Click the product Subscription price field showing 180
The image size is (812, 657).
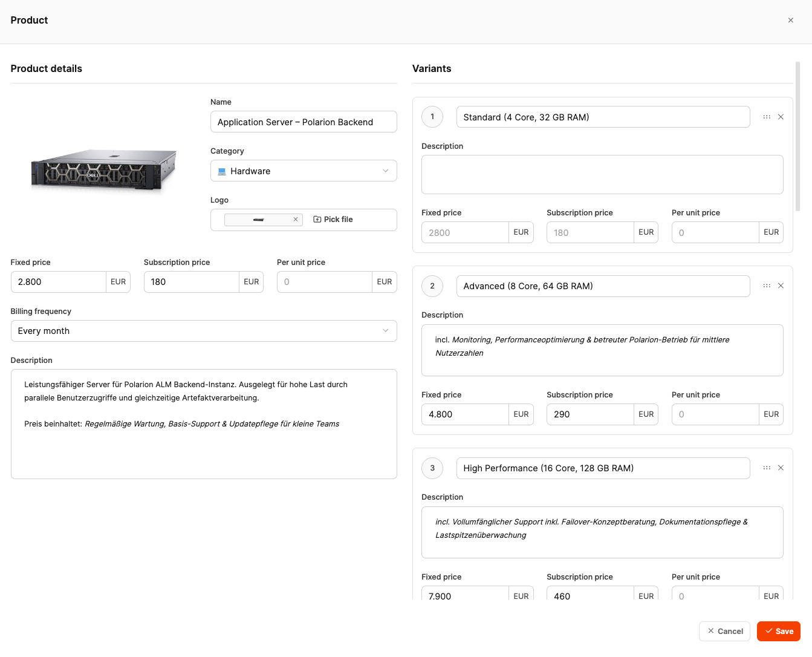pyautogui.click(x=192, y=282)
